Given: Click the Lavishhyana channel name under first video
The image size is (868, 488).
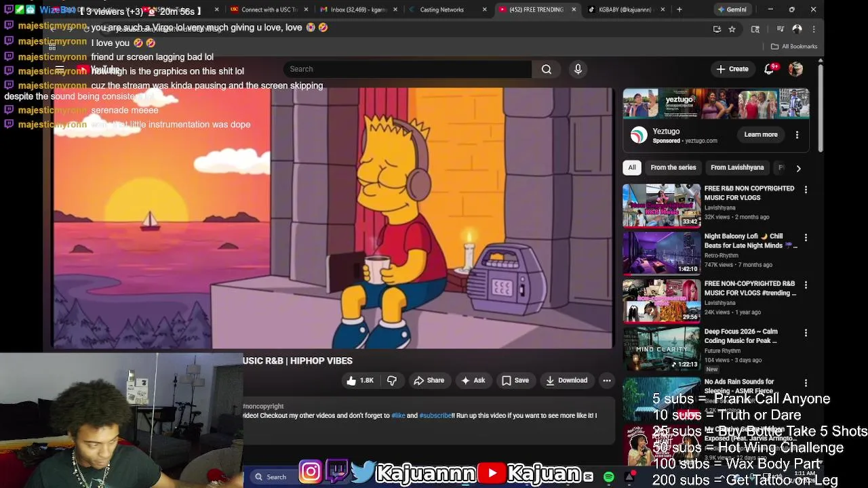Looking at the screenshot, I should pos(719,207).
